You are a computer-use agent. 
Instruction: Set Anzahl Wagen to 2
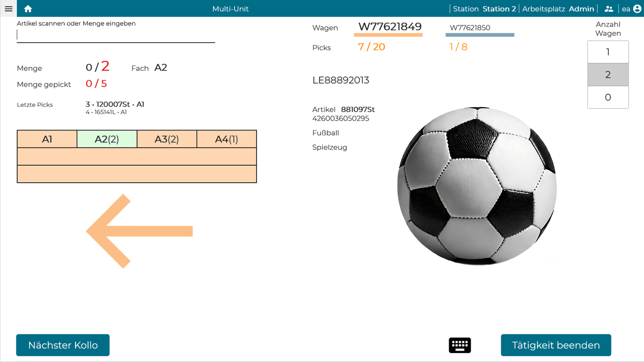[x=608, y=74]
